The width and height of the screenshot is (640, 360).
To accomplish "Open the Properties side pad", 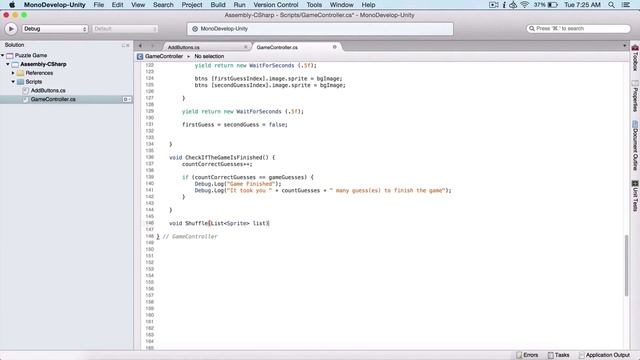I will [x=635, y=96].
